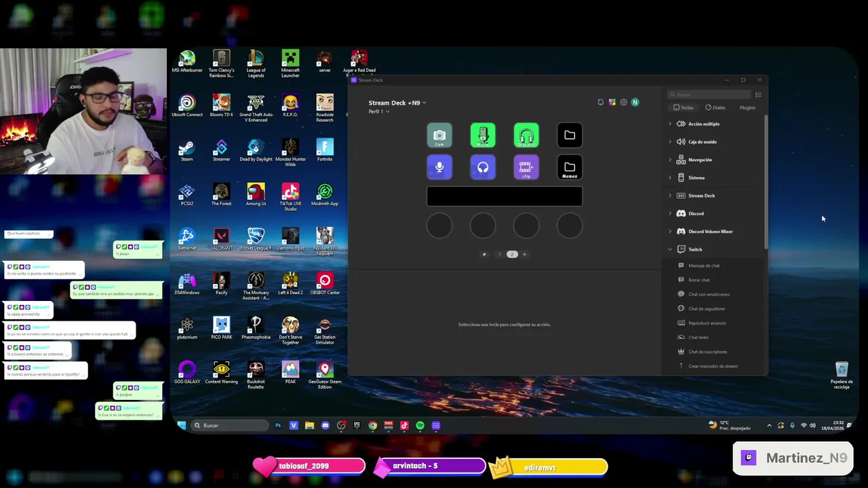This screenshot has height=488, width=868.
Task: Open the taskbar volume control
Action: click(812, 426)
